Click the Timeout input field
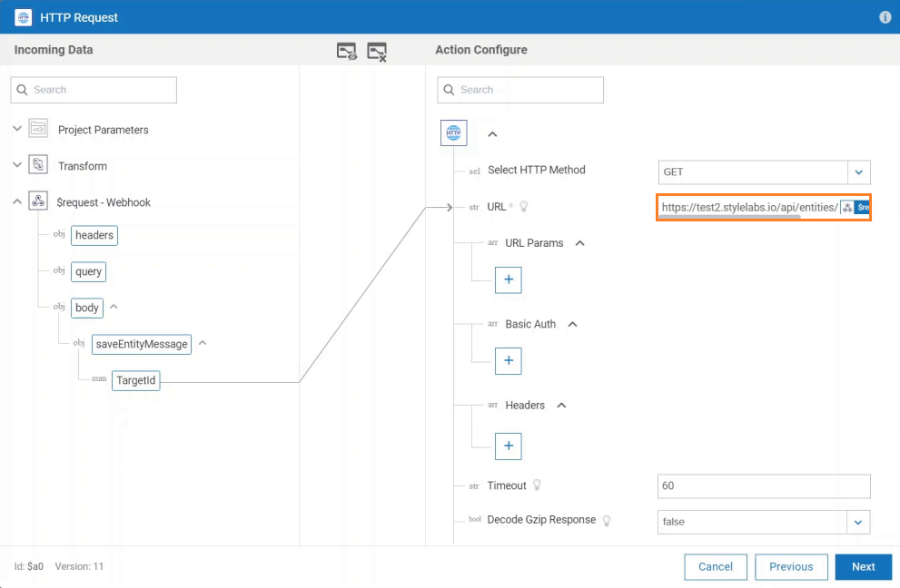Image resolution: width=900 pixels, height=588 pixels. [x=764, y=485]
